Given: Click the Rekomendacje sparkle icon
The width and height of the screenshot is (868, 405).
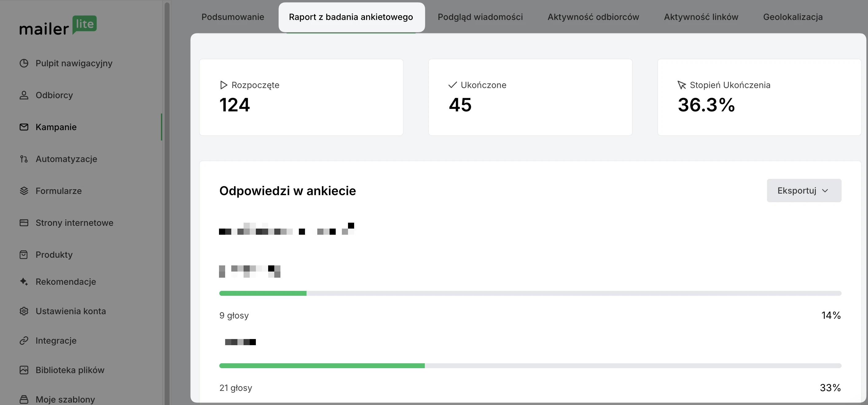Looking at the screenshot, I should 24,281.
